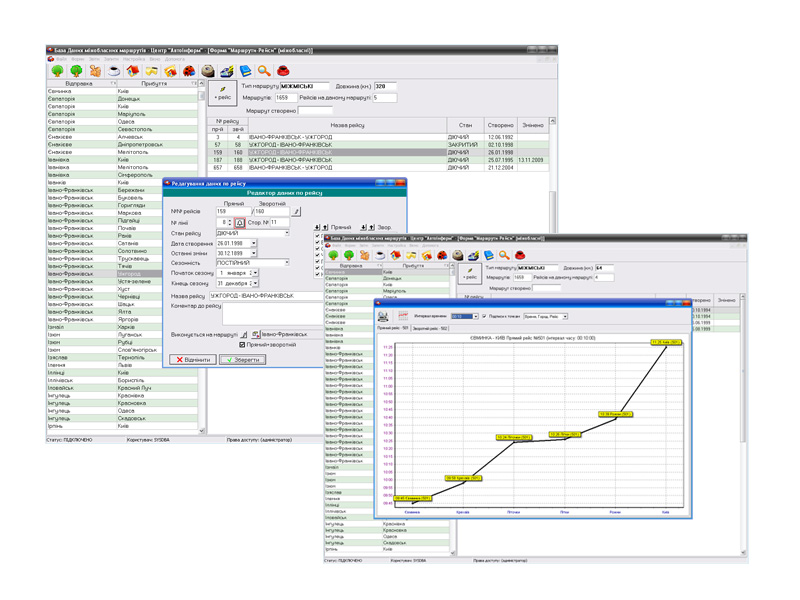Click the blue book icon in the top window toolbar
The image size is (800, 600).
coord(245,71)
